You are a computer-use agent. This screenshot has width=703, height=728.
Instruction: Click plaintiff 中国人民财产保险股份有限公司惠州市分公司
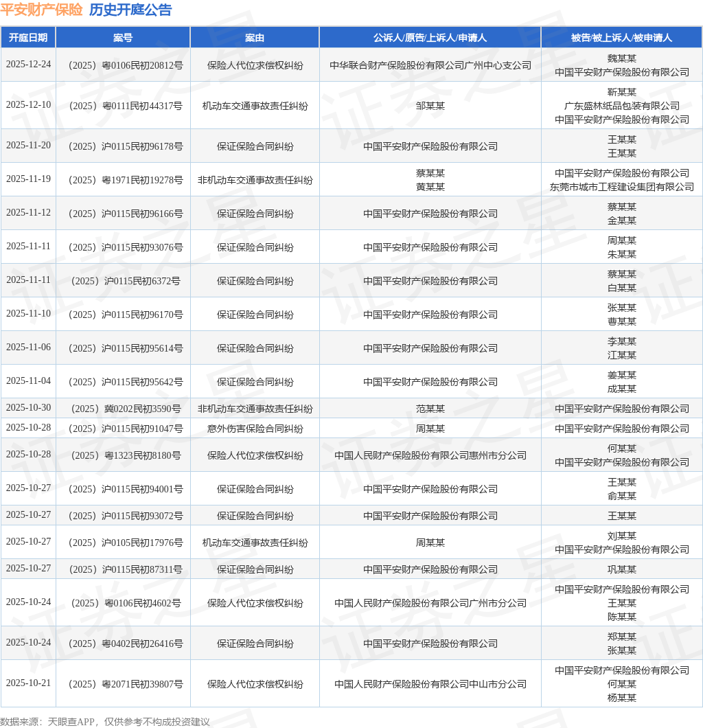(x=430, y=455)
